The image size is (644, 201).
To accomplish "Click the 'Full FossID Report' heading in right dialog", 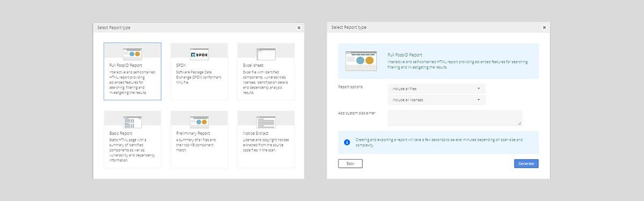I will point(405,55).
